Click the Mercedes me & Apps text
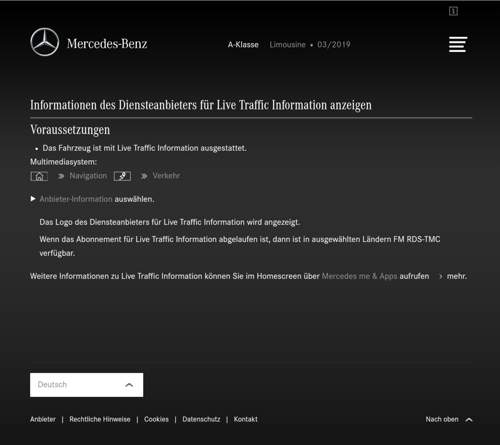Screen dimensions: 500x445 pyautogui.click(x=359, y=276)
